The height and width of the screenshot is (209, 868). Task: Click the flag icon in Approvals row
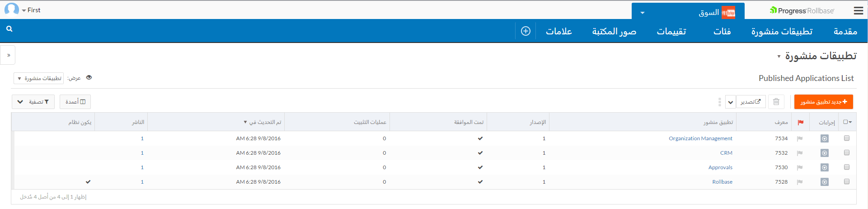tap(800, 168)
